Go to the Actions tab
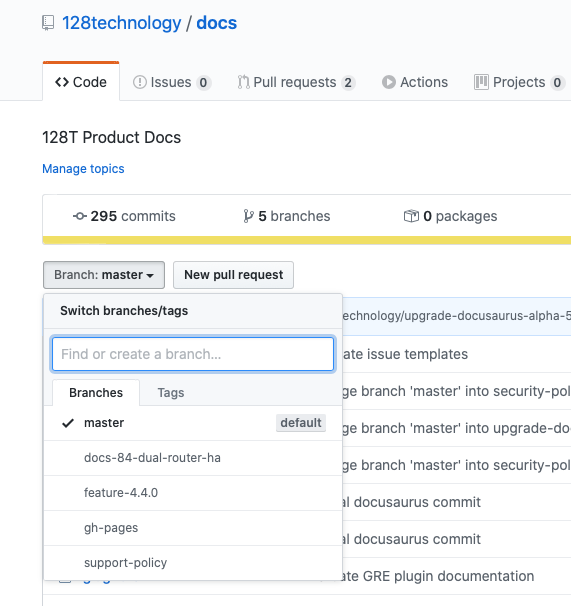Screen dimensions: 571x606 (415, 82)
